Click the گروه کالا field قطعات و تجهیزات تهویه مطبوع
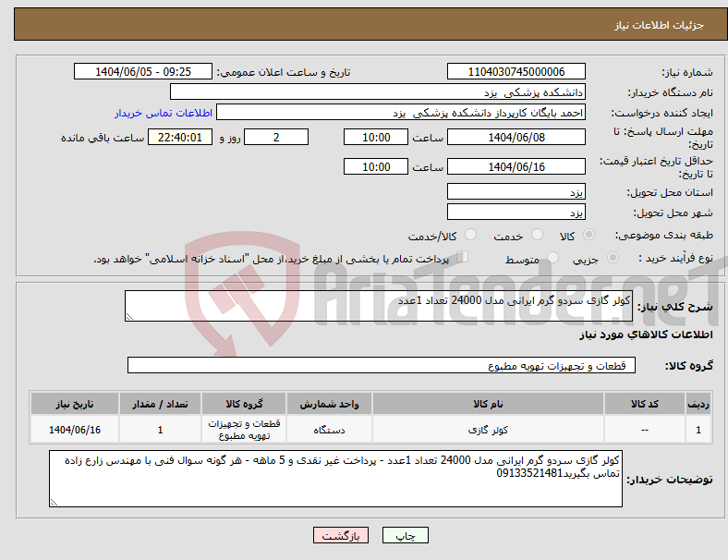 pyautogui.click(x=382, y=365)
